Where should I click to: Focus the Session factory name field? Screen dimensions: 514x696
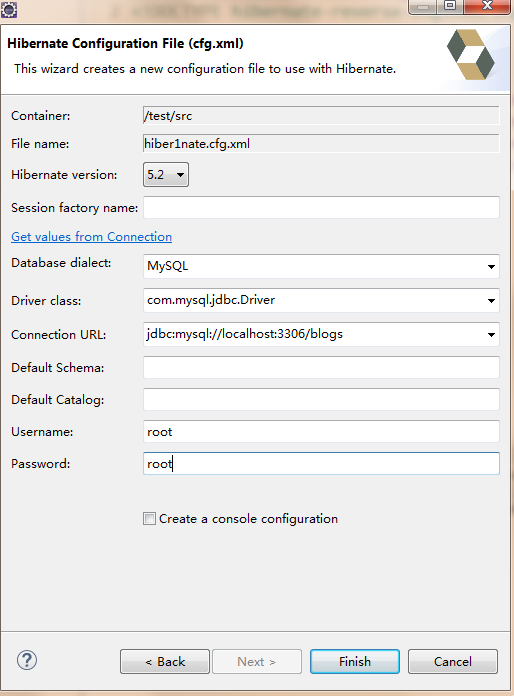pyautogui.click(x=321, y=207)
